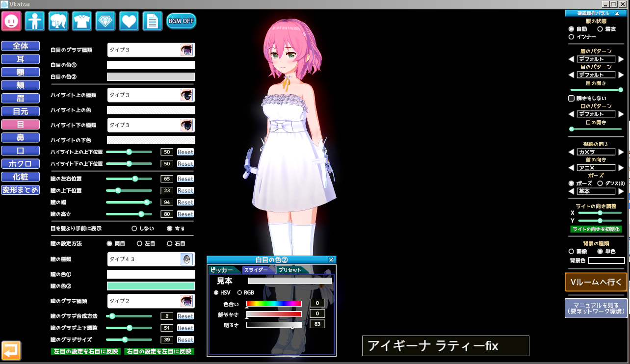Switch to the プリセット tab
Screen dimensions: 630x364
(290, 270)
